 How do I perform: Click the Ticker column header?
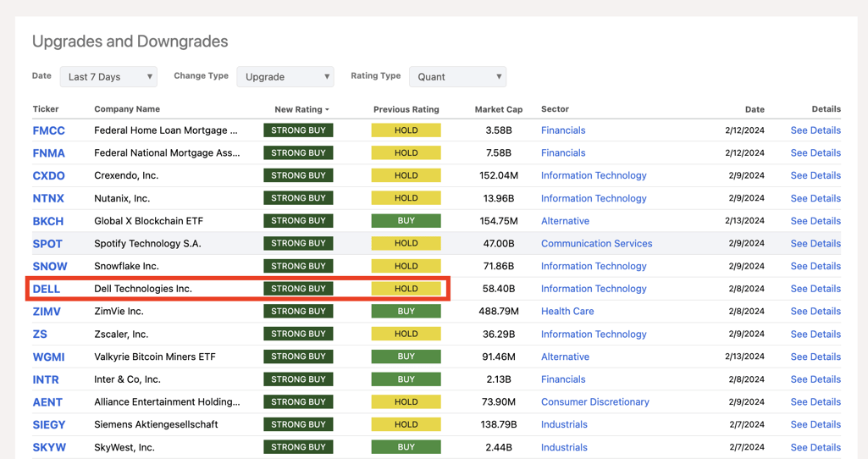click(46, 109)
